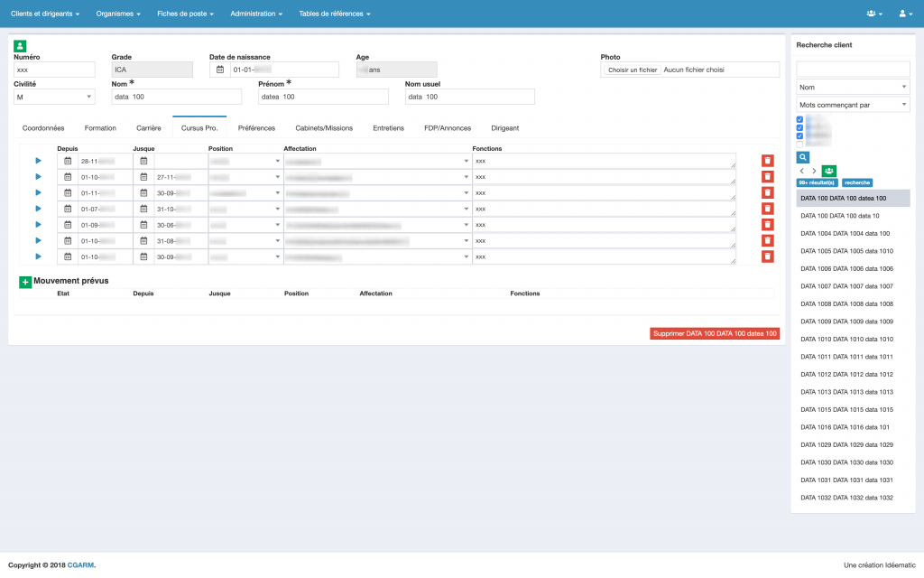Switch to the Entretiens tab

(x=388, y=128)
